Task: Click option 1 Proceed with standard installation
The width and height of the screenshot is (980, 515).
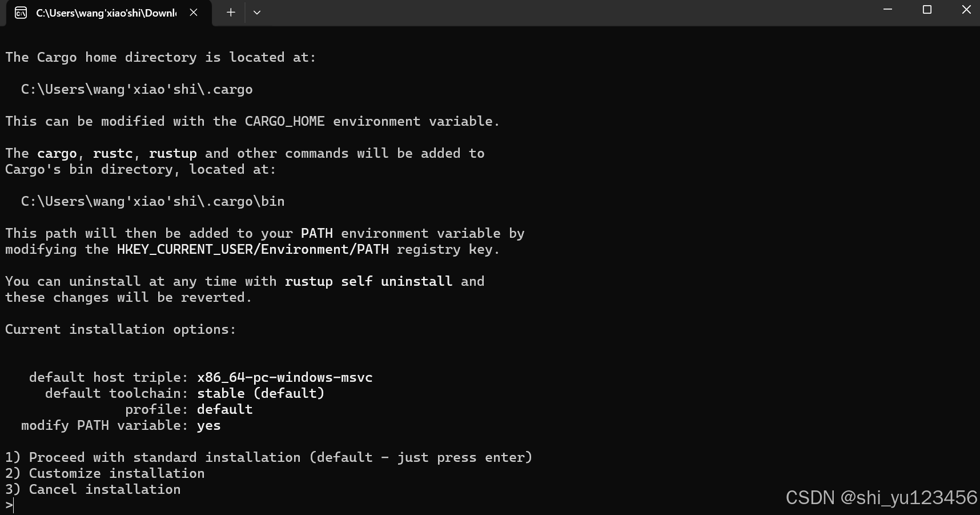Action: click(x=268, y=457)
